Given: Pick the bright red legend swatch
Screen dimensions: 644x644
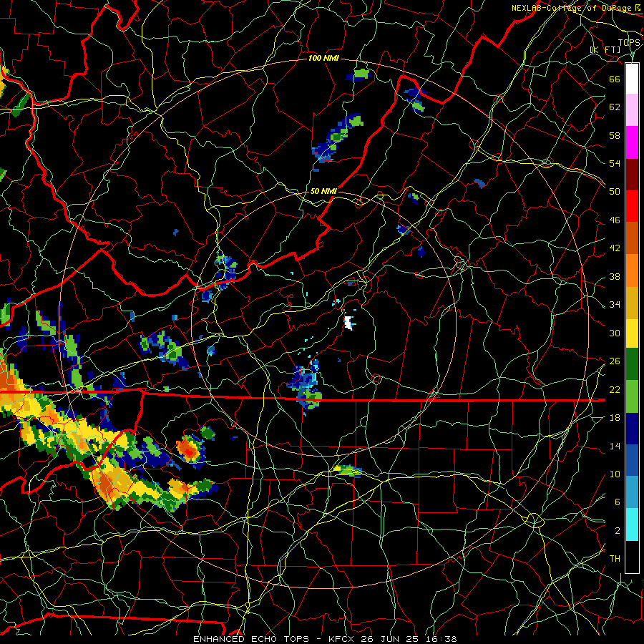Looking at the screenshot, I should pyautogui.click(x=632, y=206).
